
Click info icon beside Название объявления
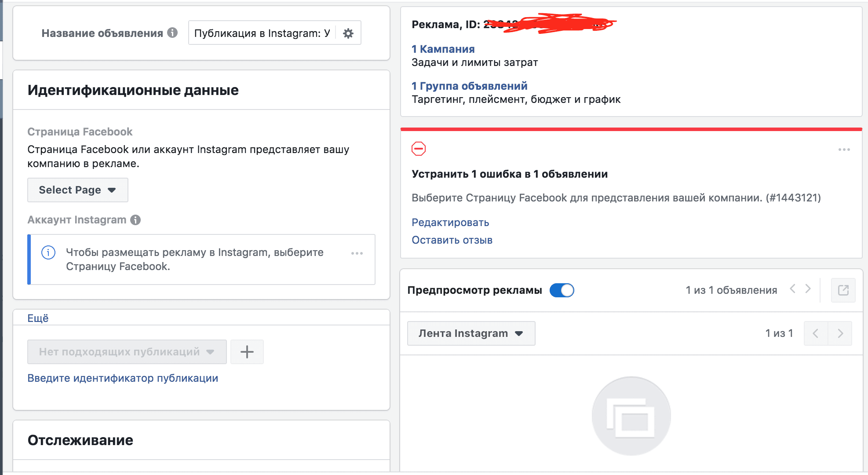click(x=172, y=33)
